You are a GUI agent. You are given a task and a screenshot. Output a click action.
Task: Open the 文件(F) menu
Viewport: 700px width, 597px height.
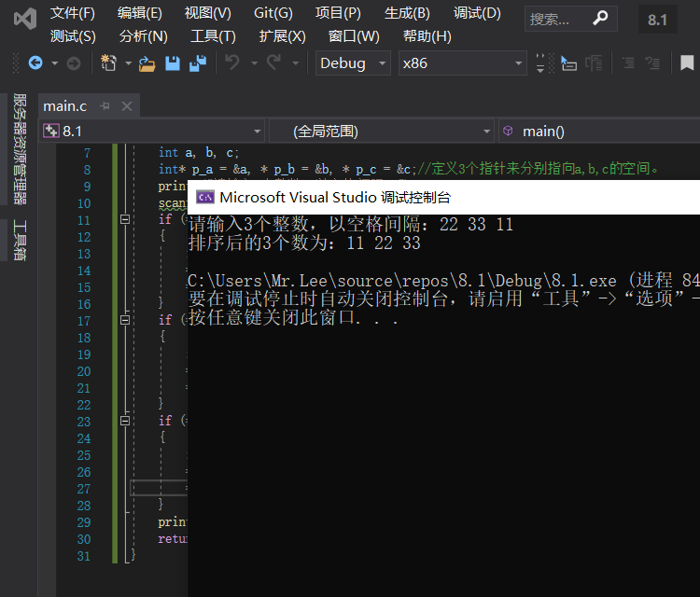[x=72, y=13]
